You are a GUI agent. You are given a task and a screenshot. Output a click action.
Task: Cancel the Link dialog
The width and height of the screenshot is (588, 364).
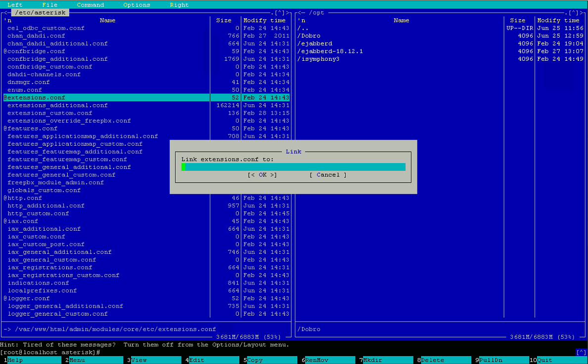click(x=328, y=175)
